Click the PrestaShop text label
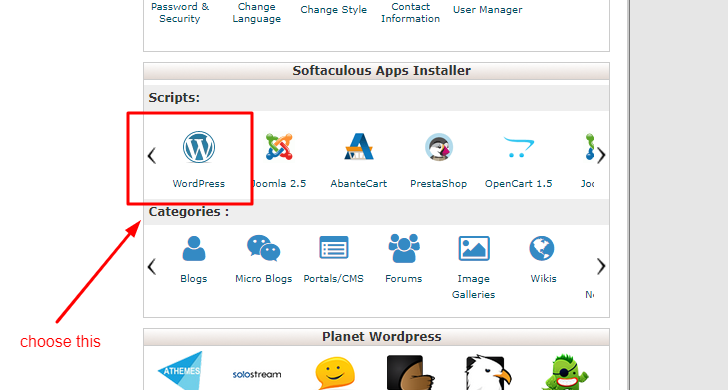Image resolution: width=728 pixels, height=390 pixels. [439, 183]
